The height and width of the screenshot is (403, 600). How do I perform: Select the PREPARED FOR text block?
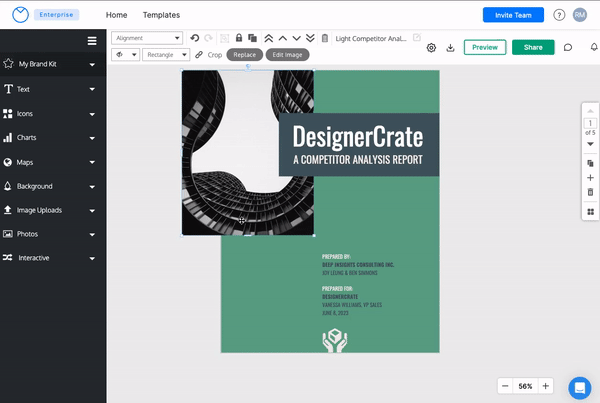coord(352,300)
